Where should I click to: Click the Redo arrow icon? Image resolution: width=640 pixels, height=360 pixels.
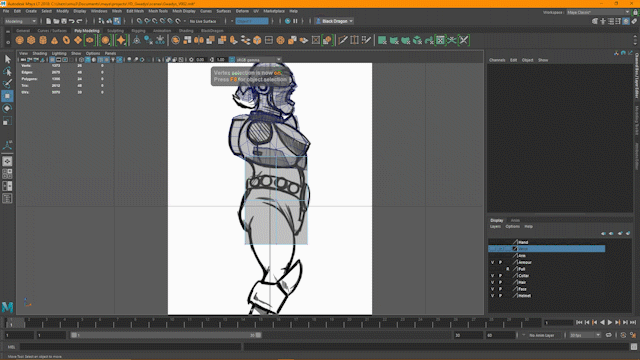tap(80, 21)
